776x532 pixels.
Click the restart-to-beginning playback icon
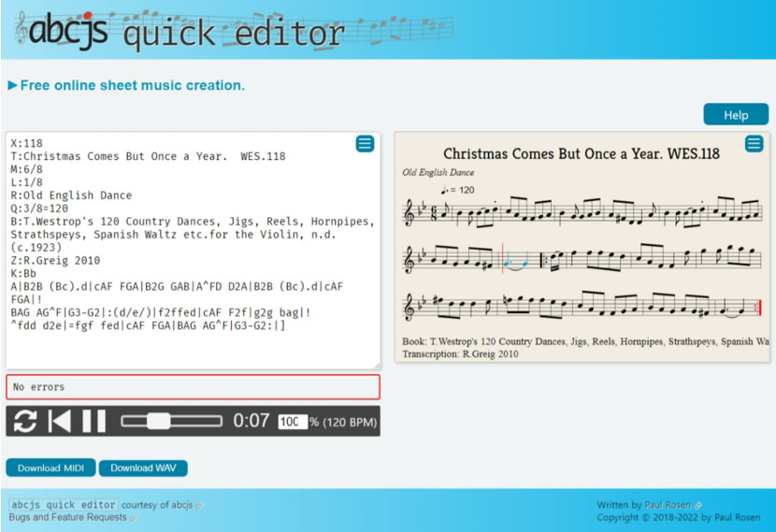click(x=60, y=422)
